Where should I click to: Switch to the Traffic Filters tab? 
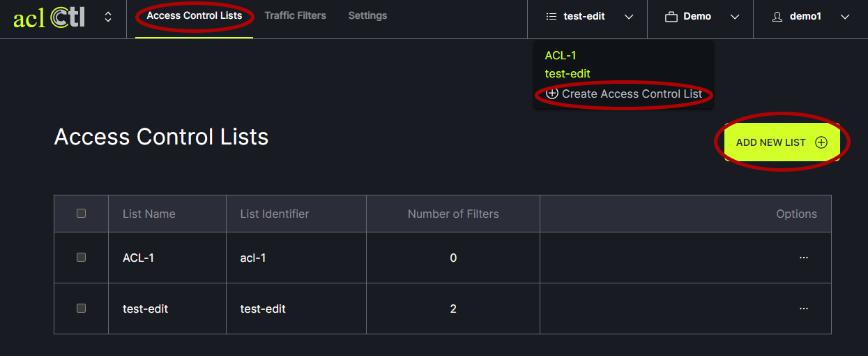[x=295, y=15]
